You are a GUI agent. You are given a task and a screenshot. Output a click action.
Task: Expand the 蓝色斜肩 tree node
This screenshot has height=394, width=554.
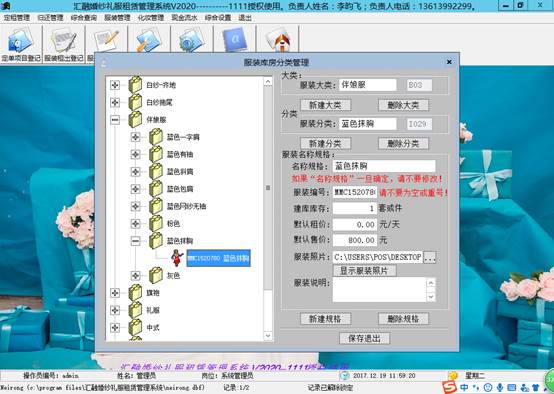click(x=135, y=171)
